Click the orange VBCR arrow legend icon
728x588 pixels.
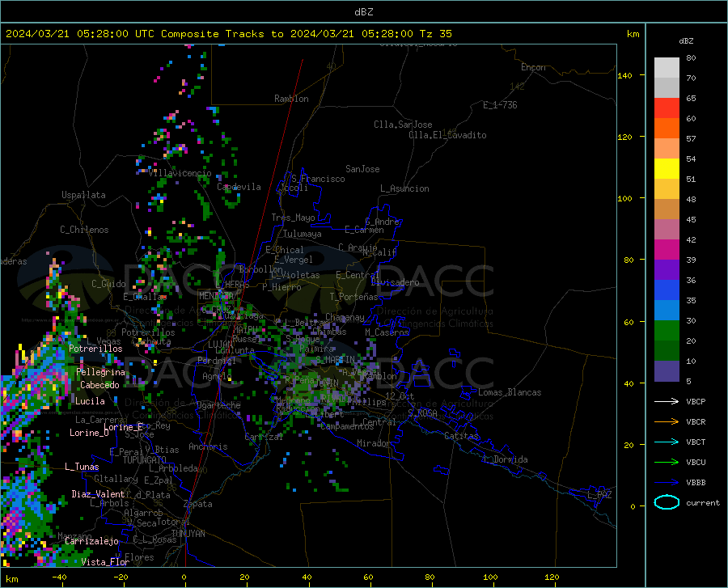[x=667, y=422]
